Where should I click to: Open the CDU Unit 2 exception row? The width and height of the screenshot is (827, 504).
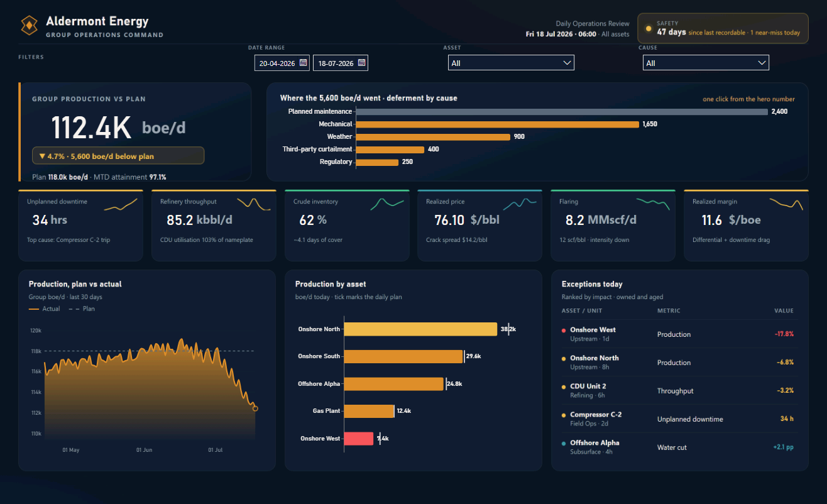pyautogui.click(x=680, y=391)
